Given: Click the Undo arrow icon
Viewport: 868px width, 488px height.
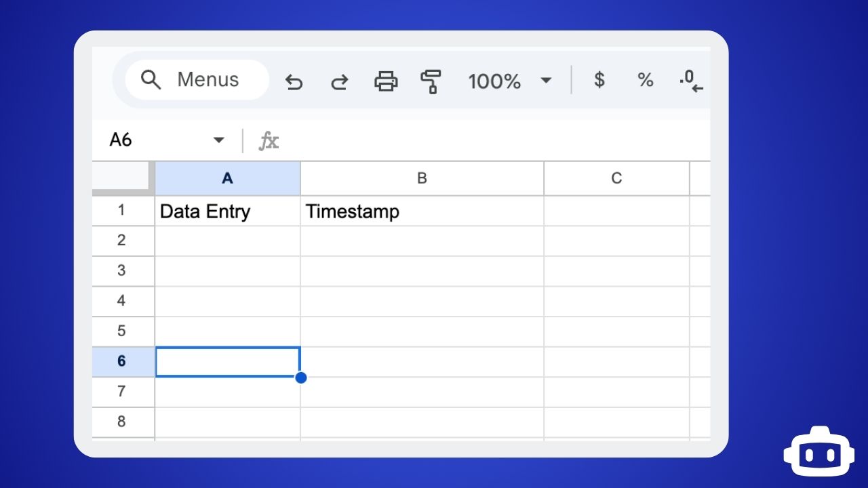Looking at the screenshot, I should click(x=294, y=82).
